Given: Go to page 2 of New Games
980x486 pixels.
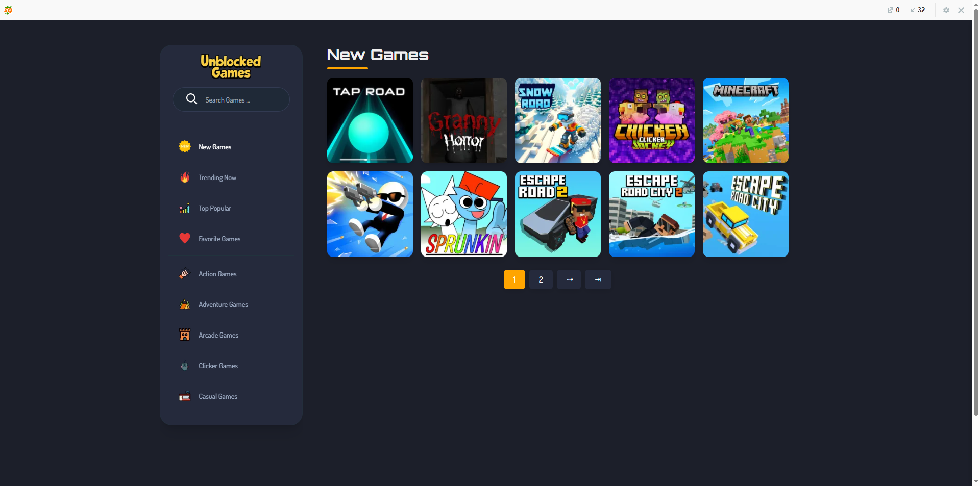Looking at the screenshot, I should click(x=541, y=279).
